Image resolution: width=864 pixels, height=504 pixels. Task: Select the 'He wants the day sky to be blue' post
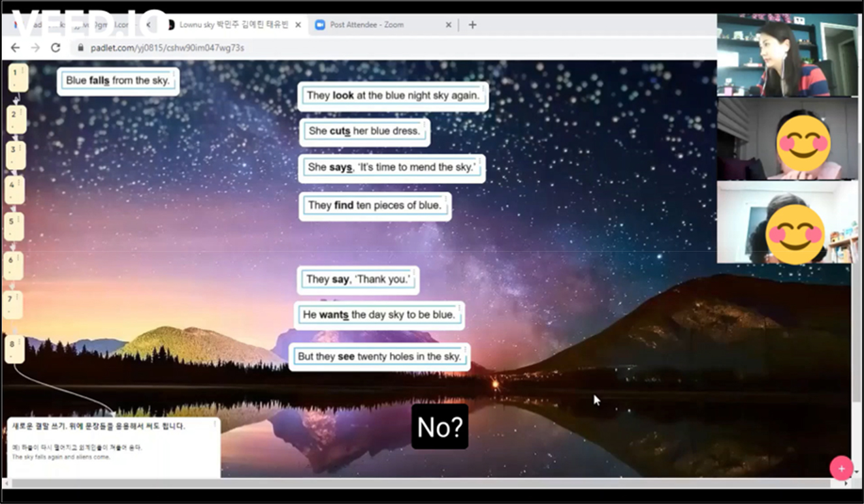379,315
